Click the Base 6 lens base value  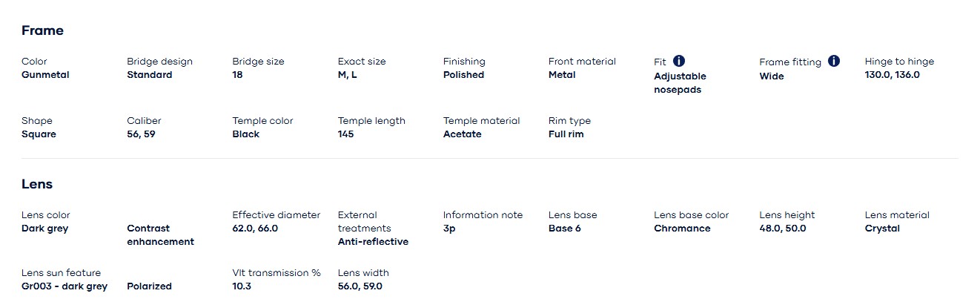(x=565, y=229)
